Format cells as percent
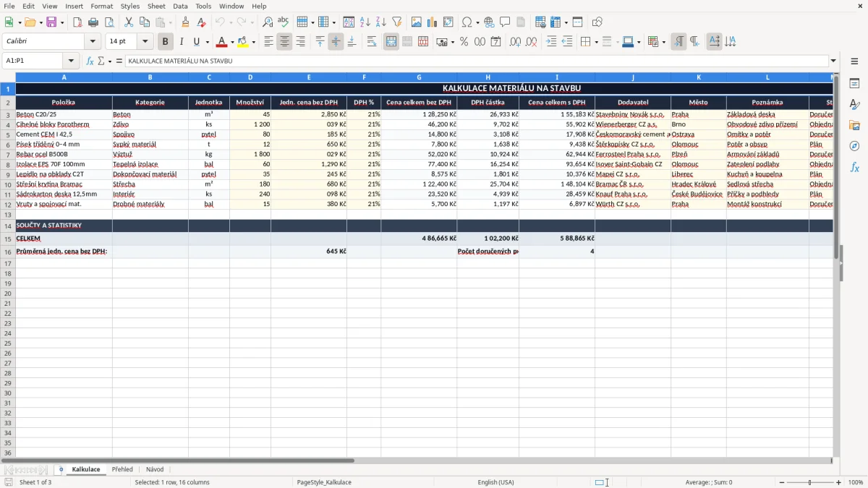Screen dimensions: 868x488 click(x=464, y=42)
